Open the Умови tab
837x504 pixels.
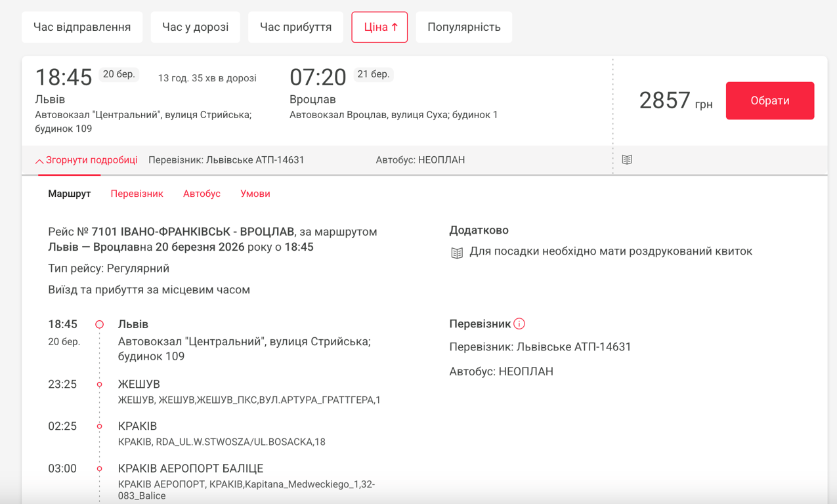(255, 194)
